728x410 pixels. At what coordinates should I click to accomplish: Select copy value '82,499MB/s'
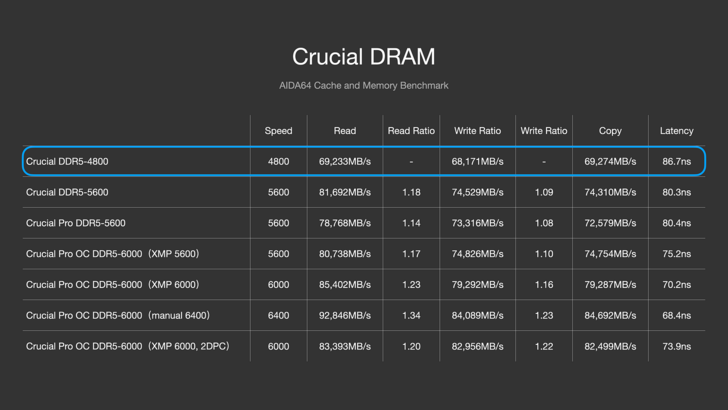(610, 346)
